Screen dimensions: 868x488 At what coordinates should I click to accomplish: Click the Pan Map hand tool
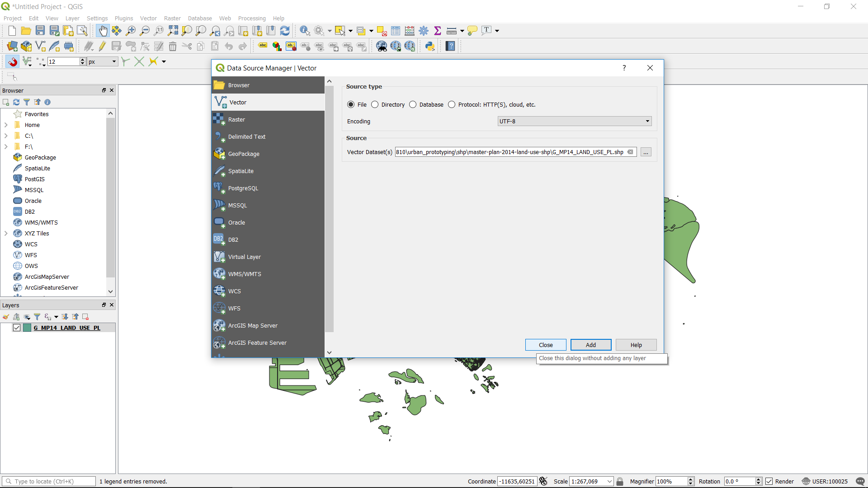tap(103, 31)
